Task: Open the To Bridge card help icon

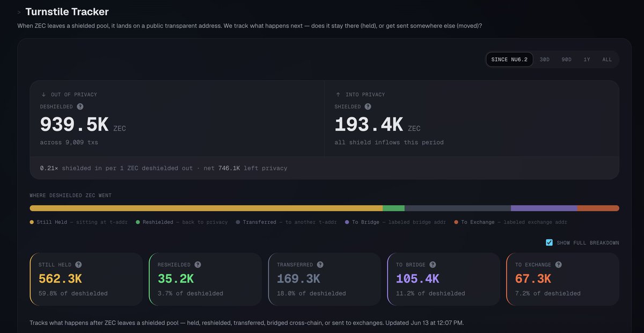Action: coord(433,265)
